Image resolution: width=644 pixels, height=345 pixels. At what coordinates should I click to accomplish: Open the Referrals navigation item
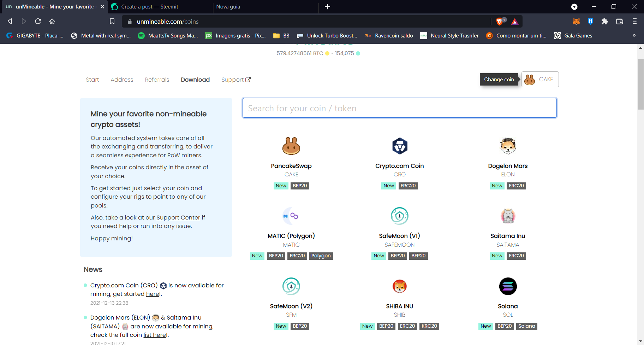[157, 80]
